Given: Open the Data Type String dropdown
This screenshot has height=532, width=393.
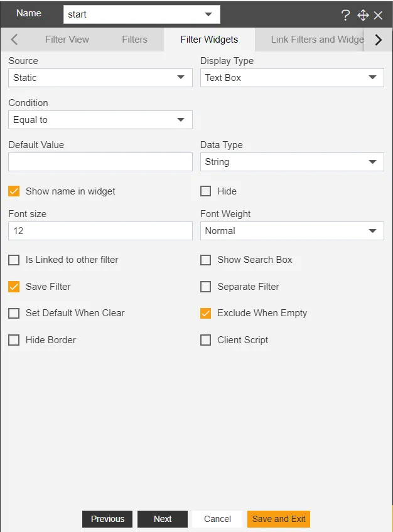Looking at the screenshot, I should point(292,162).
